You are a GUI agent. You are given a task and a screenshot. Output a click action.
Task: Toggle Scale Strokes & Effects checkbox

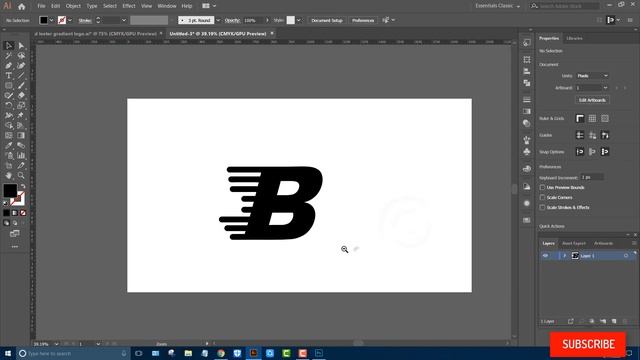click(542, 207)
